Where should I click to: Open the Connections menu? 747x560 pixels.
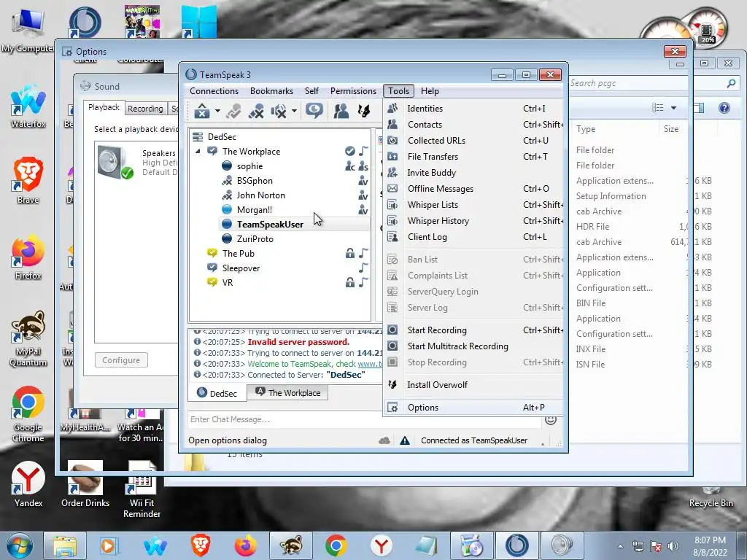[x=214, y=91]
